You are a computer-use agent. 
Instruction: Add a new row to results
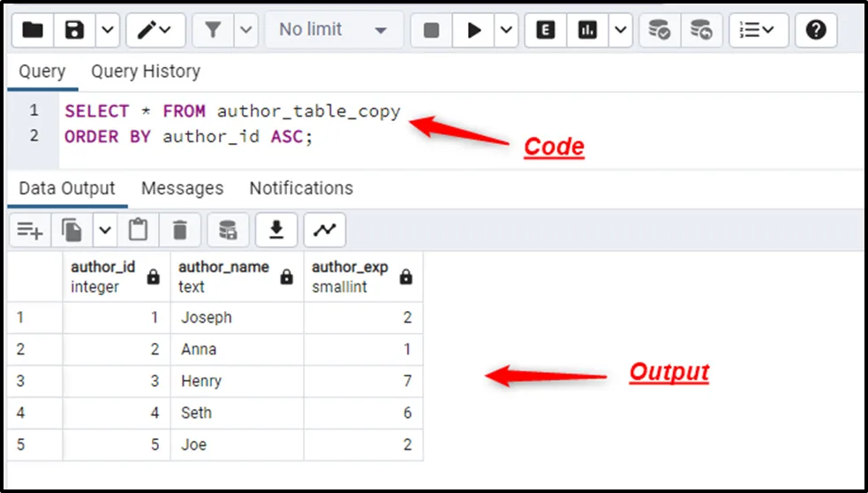[30, 231]
